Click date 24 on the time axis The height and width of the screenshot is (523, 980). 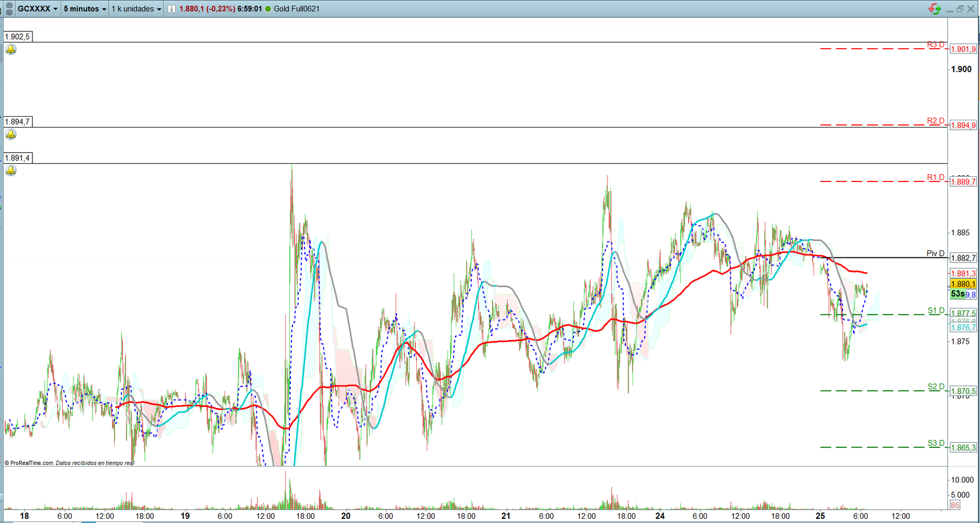point(660,516)
